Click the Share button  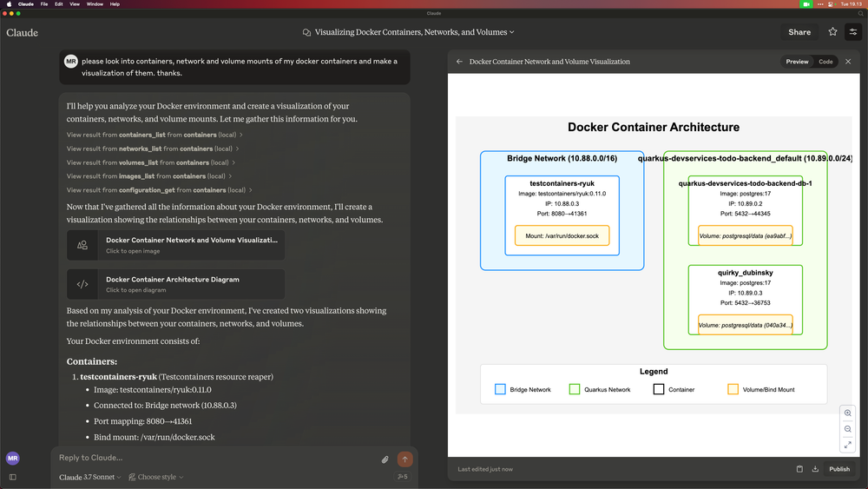pyautogui.click(x=799, y=32)
